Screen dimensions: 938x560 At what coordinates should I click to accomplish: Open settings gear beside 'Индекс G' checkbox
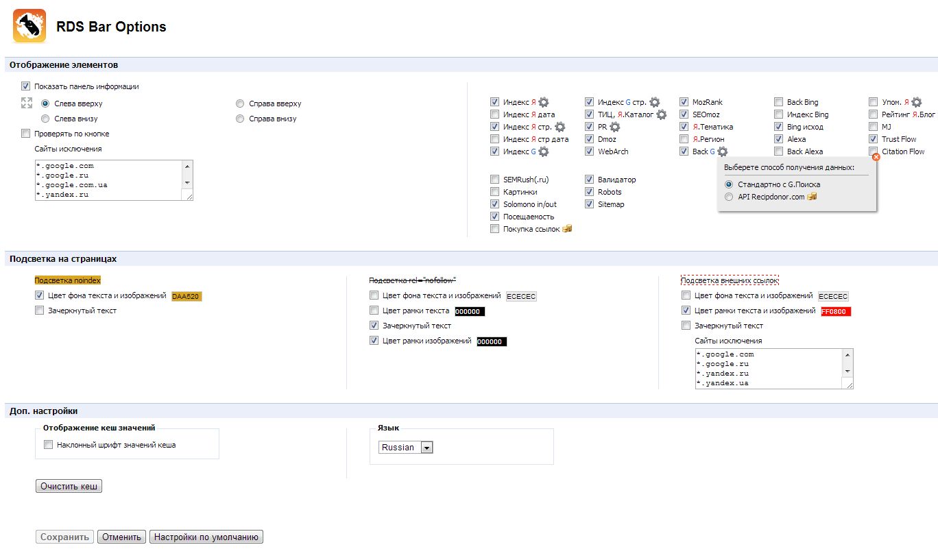pyautogui.click(x=544, y=151)
